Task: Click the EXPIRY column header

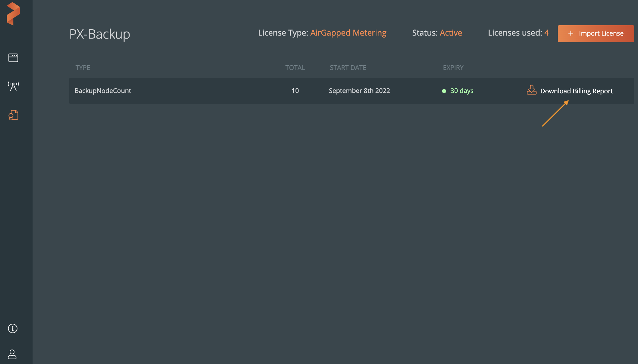Action: click(453, 67)
